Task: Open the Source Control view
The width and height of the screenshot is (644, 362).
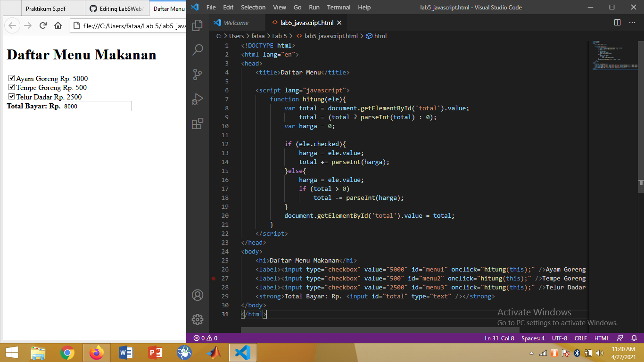Action: 198,74
